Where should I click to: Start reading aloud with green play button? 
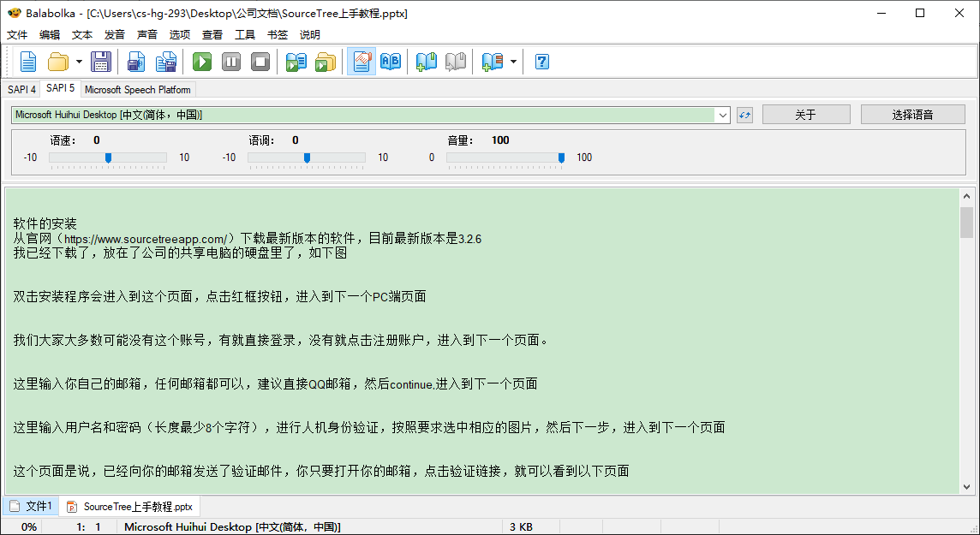pyautogui.click(x=202, y=62)
